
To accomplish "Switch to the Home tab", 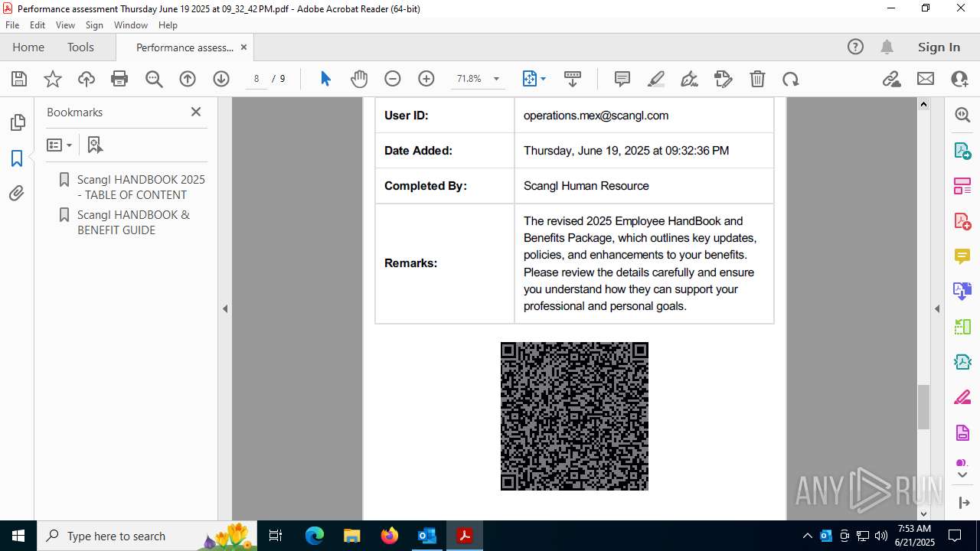I will 28,47.
